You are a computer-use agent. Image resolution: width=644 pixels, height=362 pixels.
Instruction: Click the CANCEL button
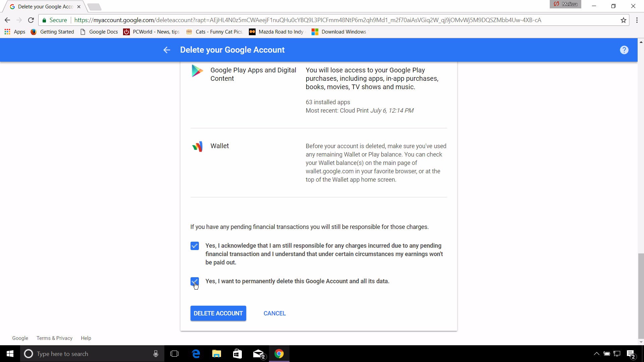click(x=274, y=313)
